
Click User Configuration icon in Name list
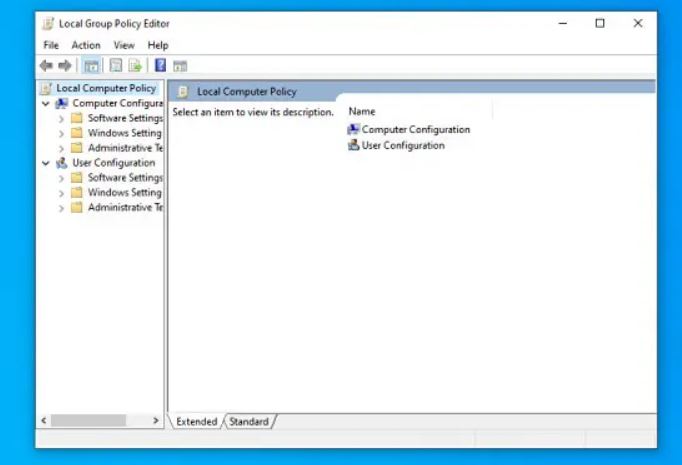tap(354, 145)
